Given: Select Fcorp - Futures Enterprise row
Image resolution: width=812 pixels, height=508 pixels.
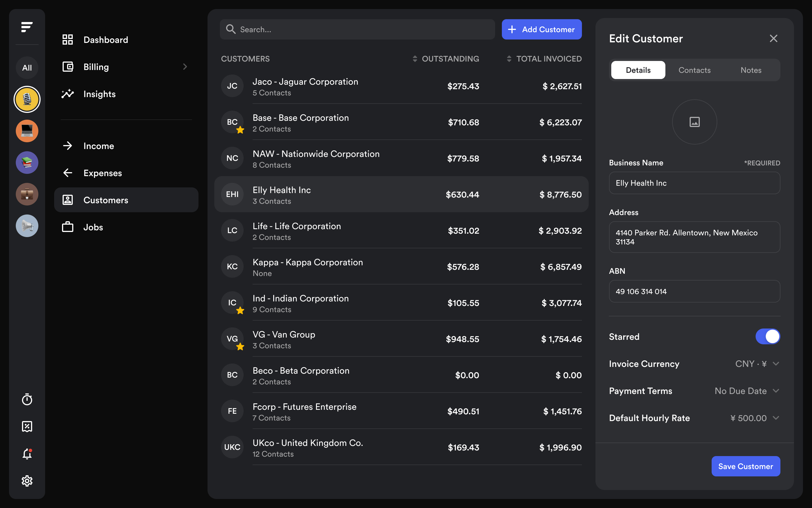Looking at the screenshot, I should [401, 411].
